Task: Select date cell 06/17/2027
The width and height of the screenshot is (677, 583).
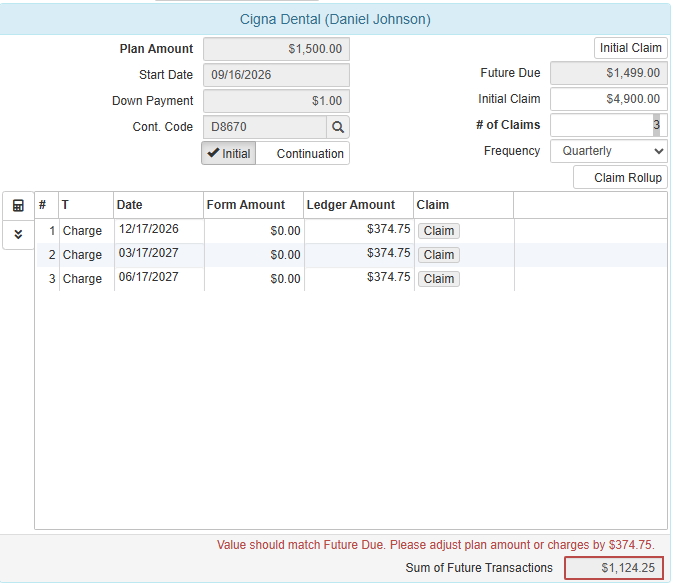Action: click(x=159, y=277)
